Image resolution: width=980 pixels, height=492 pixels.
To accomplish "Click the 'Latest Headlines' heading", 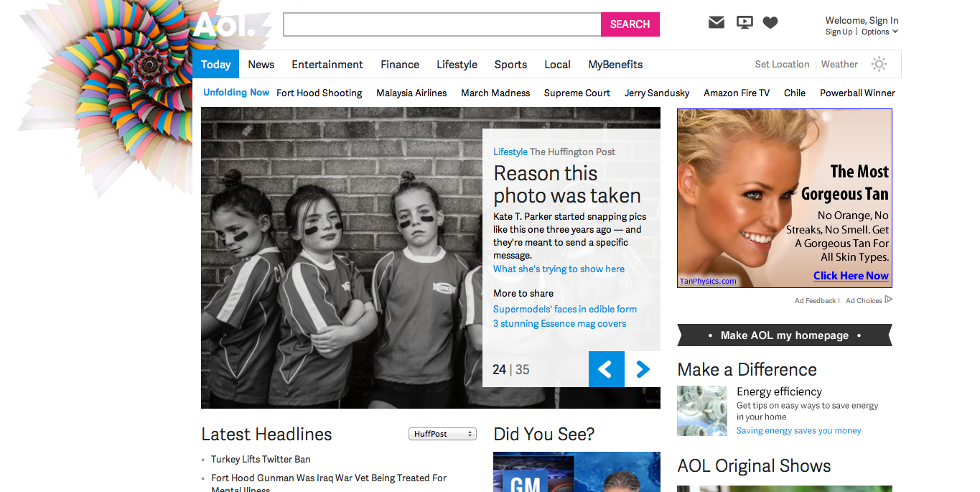I will 266,434.
